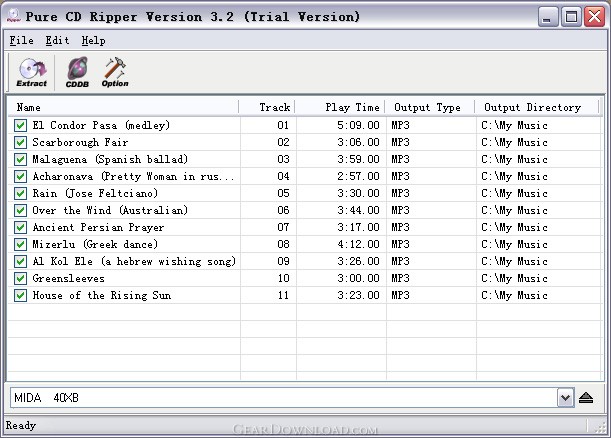This screenshot has width=611, height=438.
Task: Click track name Ancient Persian Prayer
Action: click(x=98, y=227)
